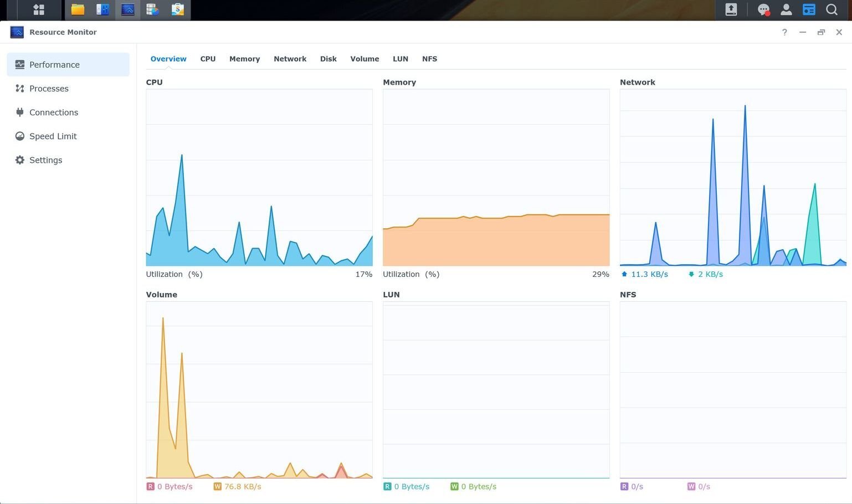
Task: Click the Network panel heading
Action: (637, 82)
